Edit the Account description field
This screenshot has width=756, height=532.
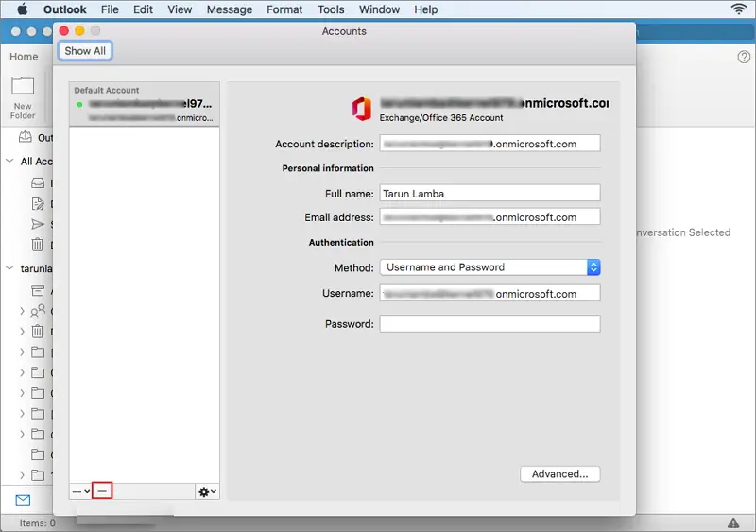coord(490,144)
